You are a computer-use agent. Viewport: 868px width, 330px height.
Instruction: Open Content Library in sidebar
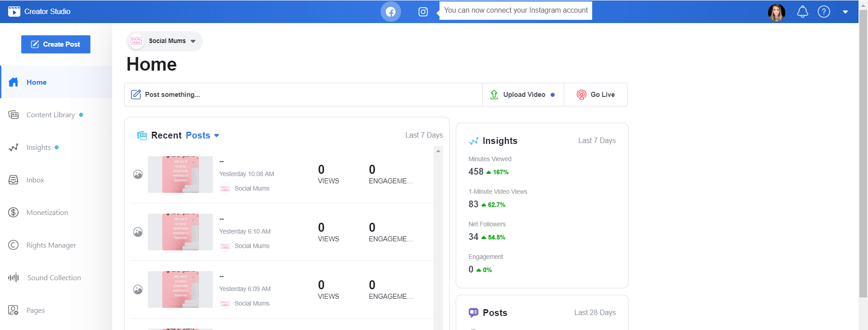(50, 115)
